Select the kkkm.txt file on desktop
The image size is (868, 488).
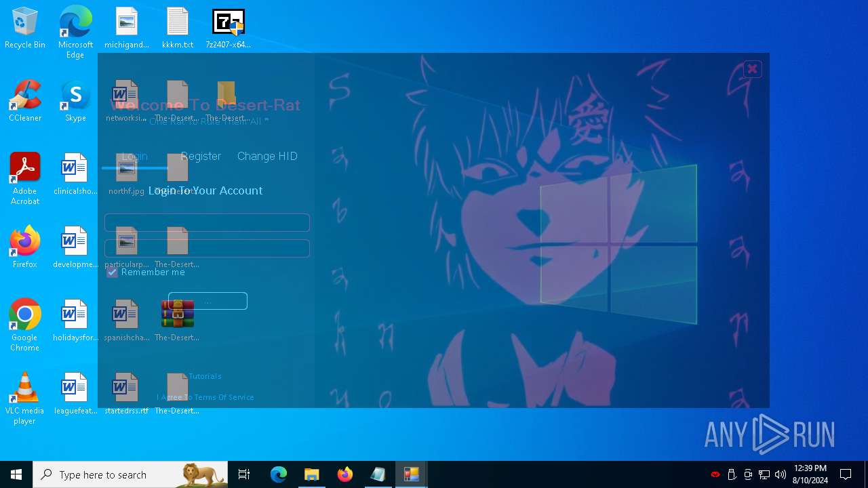click(178, 28)
